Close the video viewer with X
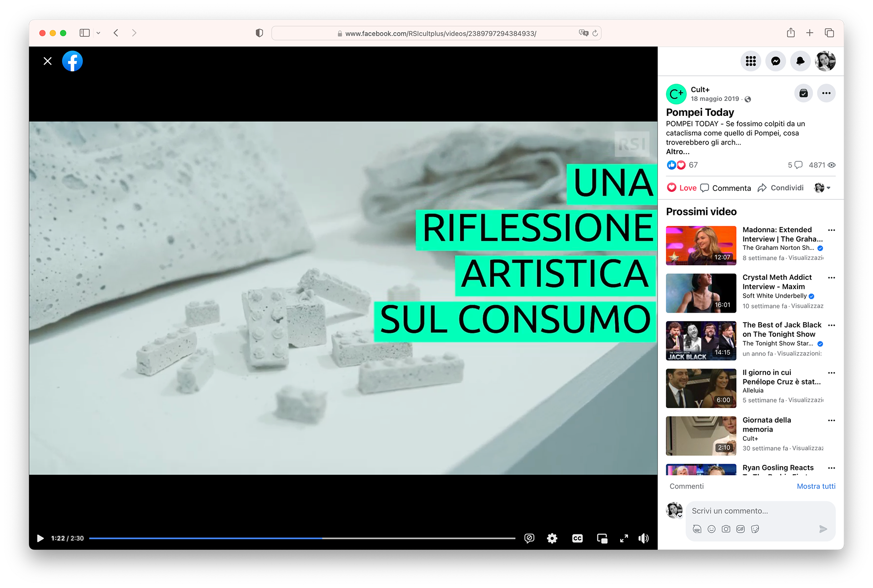Image resolution: width=873 pixels, height=588 pixels. click(47, 61)
